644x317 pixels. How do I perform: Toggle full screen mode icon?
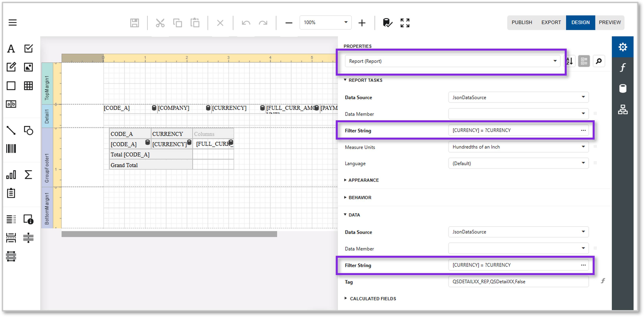[x=405, y=23]
